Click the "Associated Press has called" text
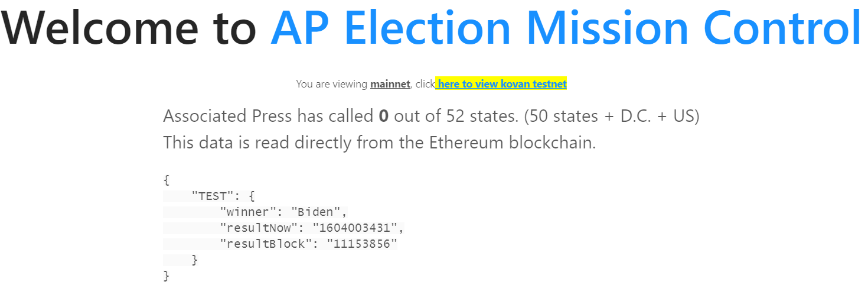Viewport: 868px width, 288px height. (x=269, y=116)
